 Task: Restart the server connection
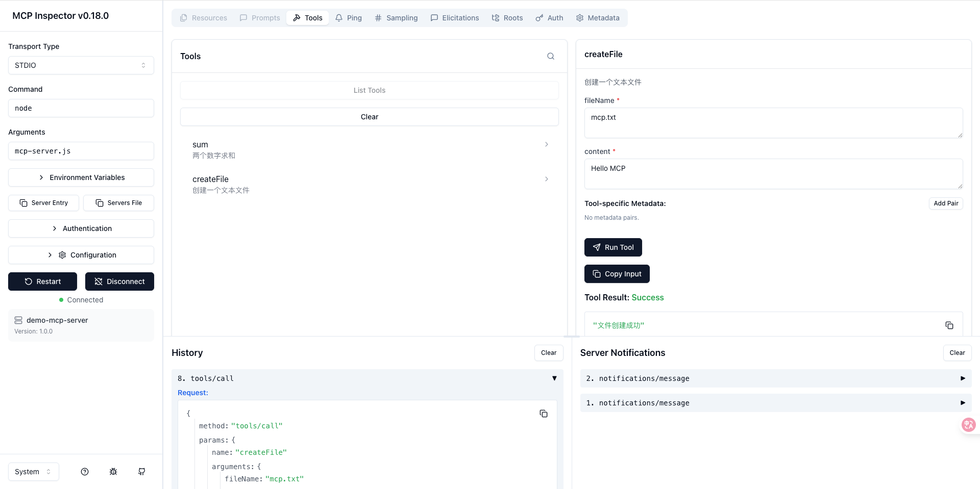(x=42, y=281)
